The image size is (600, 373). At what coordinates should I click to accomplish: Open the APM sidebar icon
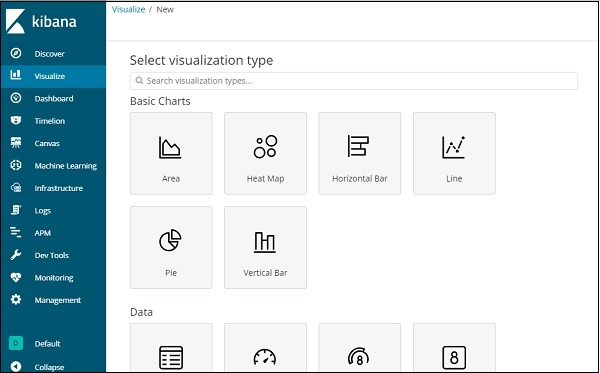click(x=16, y=232)
